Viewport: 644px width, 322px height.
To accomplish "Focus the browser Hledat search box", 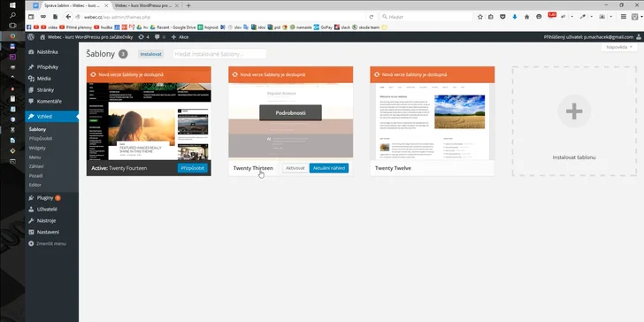I will 425,17.
